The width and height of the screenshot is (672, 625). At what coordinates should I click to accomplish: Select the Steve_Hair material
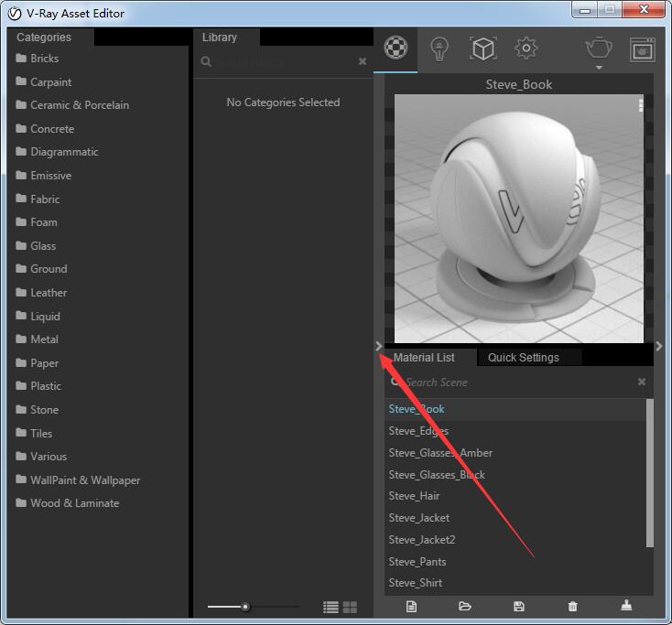515,496
